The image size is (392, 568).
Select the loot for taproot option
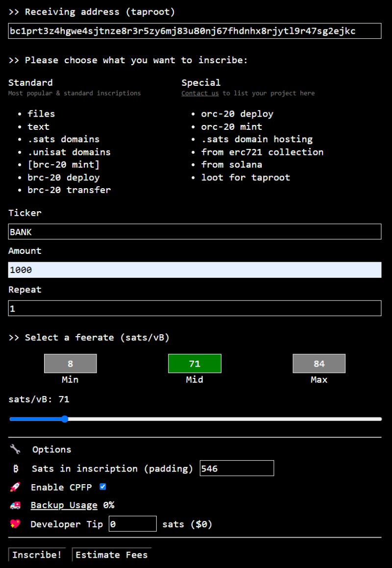(245, 177)
